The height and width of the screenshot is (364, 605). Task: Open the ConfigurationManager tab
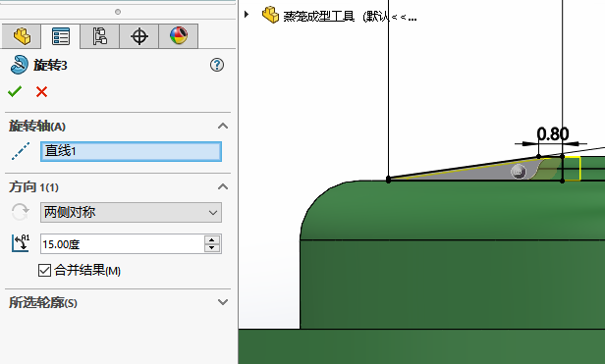pos(100,36)
